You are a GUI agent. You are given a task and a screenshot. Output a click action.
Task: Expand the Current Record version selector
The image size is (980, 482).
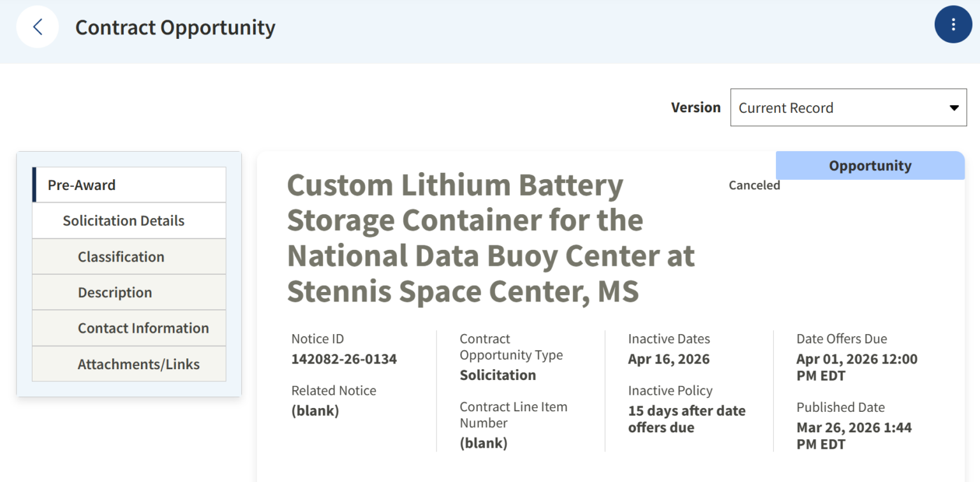pos(849,107)
